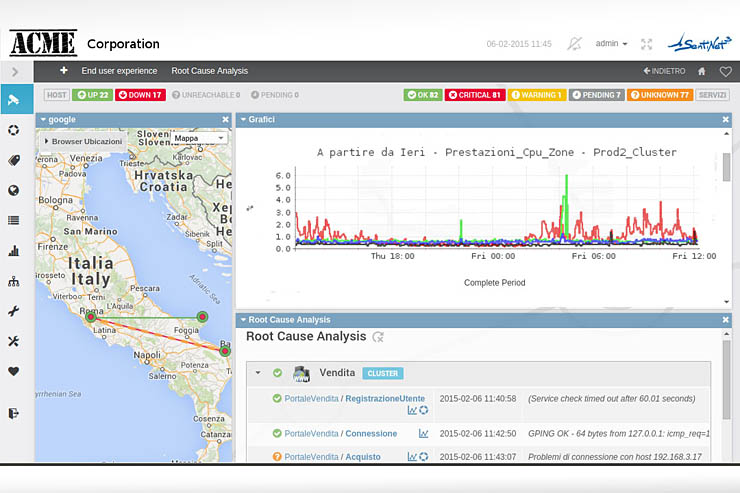
Task: Toggle the UNKNOWN 77 service filter
Action: pyautogui.click(x=660, y=95)
